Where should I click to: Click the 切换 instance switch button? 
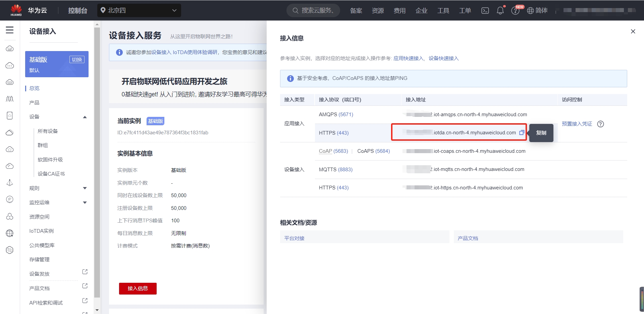pyautogui.click(x=77, y=59)
